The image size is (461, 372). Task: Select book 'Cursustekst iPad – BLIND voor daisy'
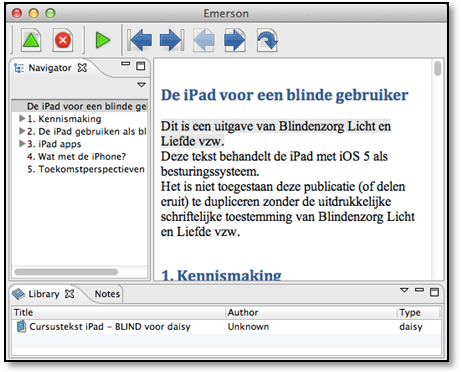point(110,327)
